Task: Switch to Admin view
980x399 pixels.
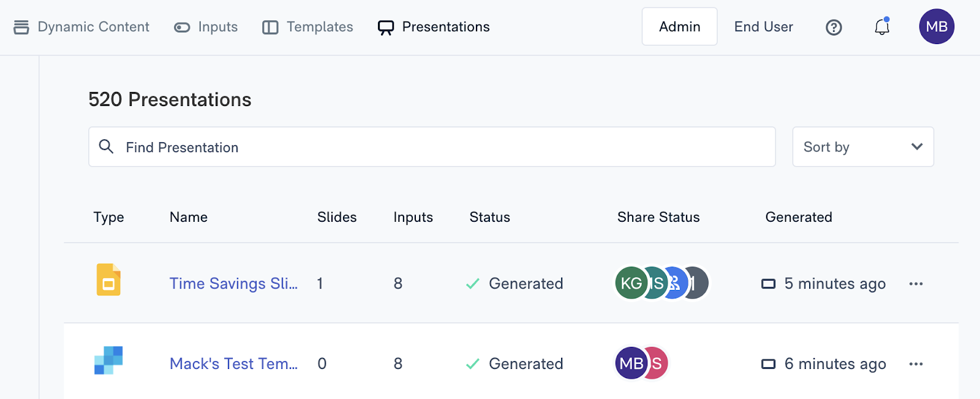Action: pos(679,27)
